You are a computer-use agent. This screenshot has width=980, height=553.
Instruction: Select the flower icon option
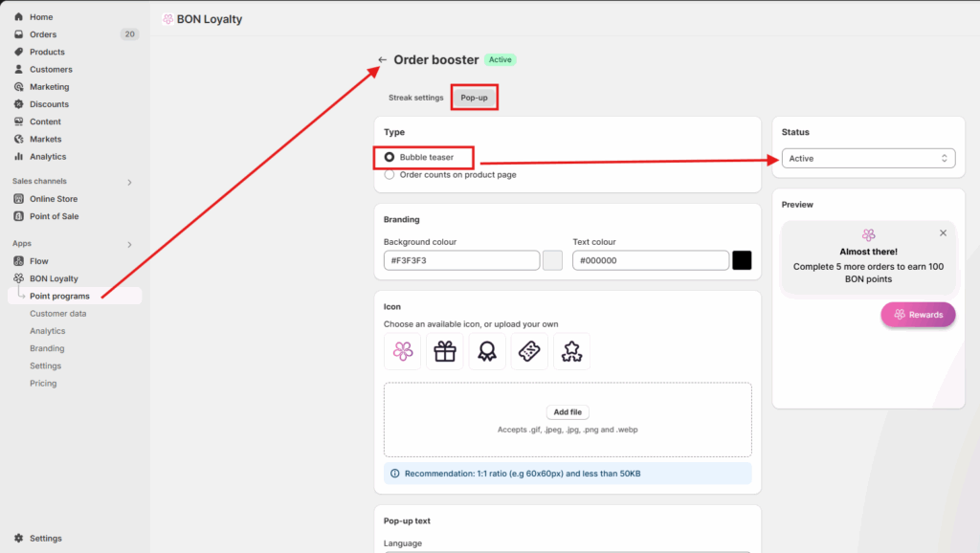coord(403,352)
